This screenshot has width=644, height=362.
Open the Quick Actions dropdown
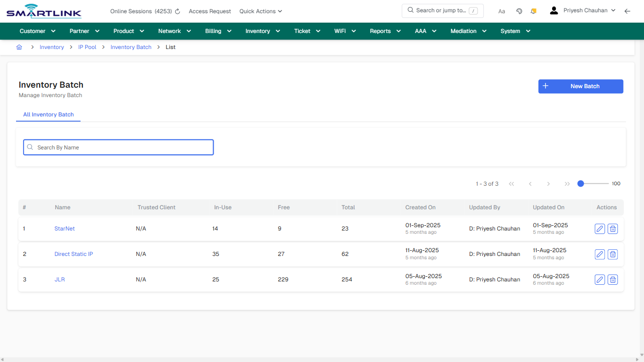pos(260,11)
